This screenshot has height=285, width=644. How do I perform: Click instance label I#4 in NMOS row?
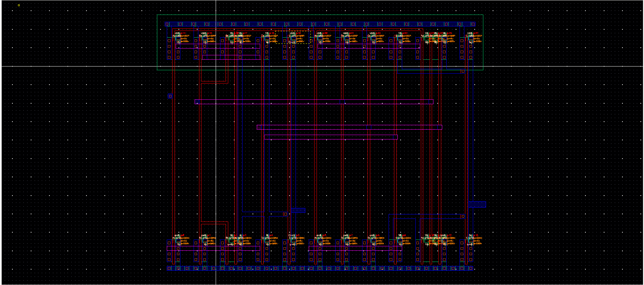pos(271,235)
